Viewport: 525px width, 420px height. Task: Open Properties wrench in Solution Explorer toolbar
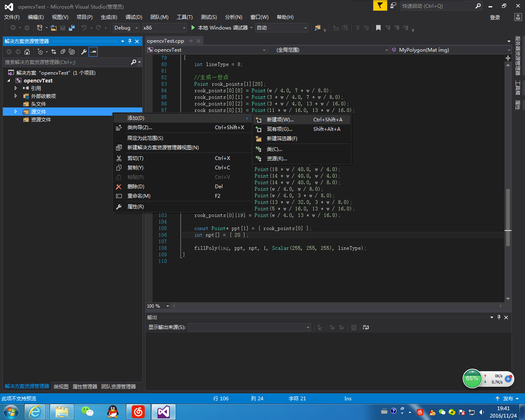(84, 52)
